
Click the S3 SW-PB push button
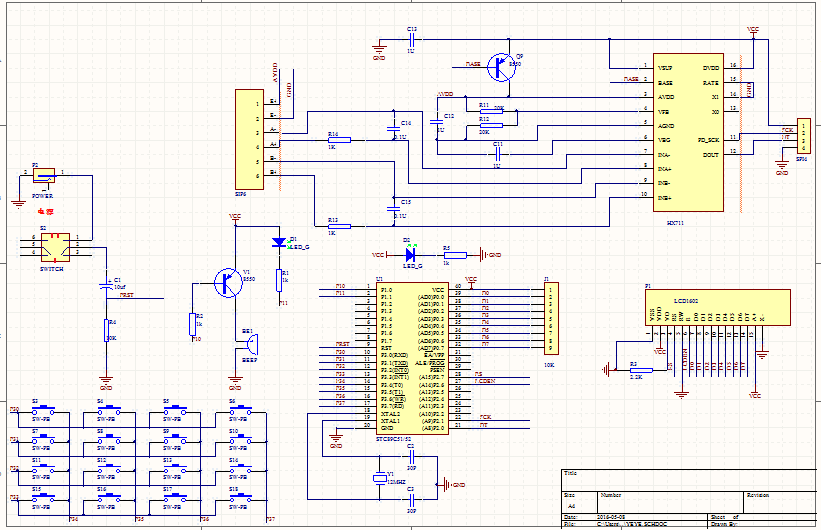click(43, 410)
